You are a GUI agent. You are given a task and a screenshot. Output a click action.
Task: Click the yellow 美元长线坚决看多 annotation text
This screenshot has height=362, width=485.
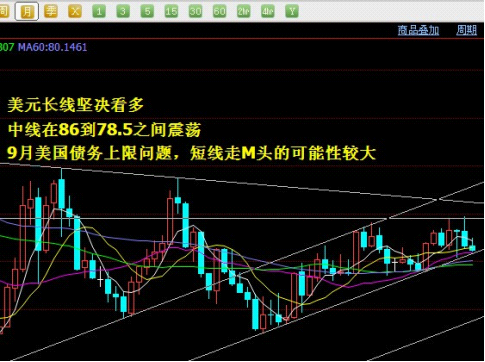(x=76, y=105)
